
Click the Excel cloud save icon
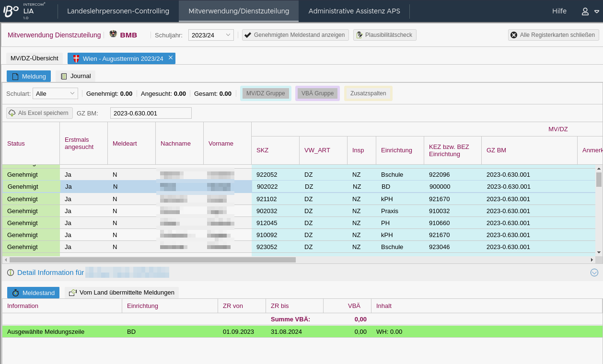click(12, 113)
